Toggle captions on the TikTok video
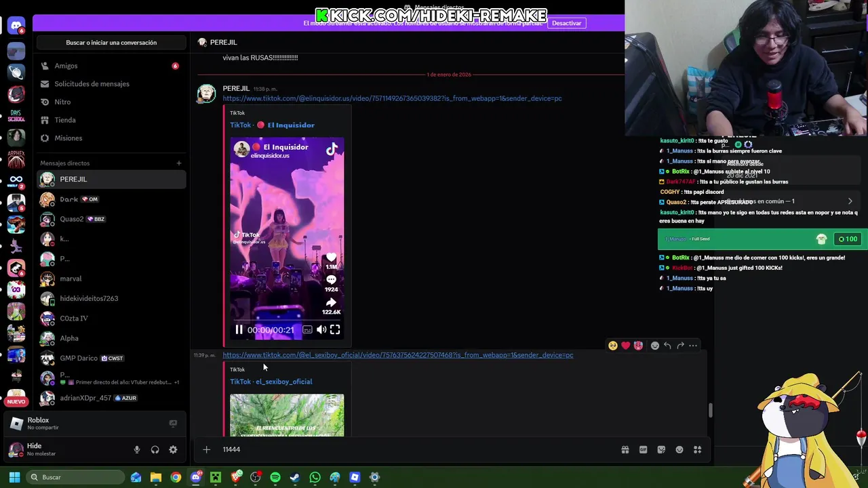Image resolution: width=868 pixels, height=488 pixels. coord(307,330)
